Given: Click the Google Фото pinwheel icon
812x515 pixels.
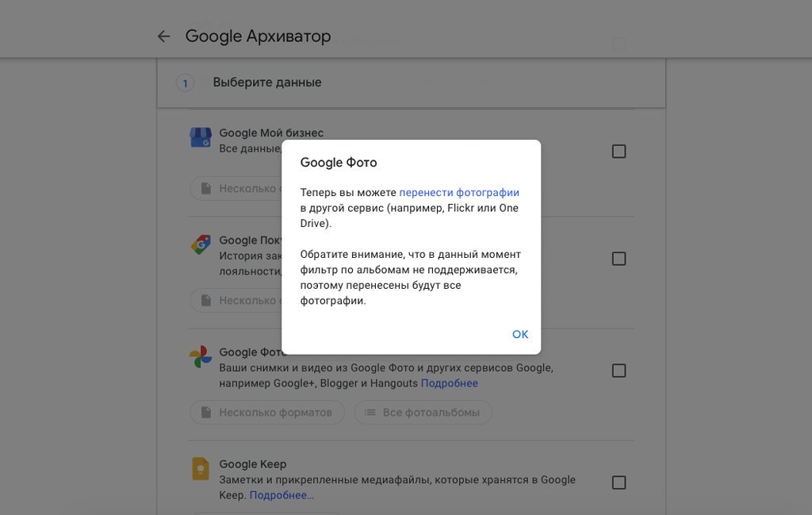Looking at the screenshot, I should pos(201,356).
